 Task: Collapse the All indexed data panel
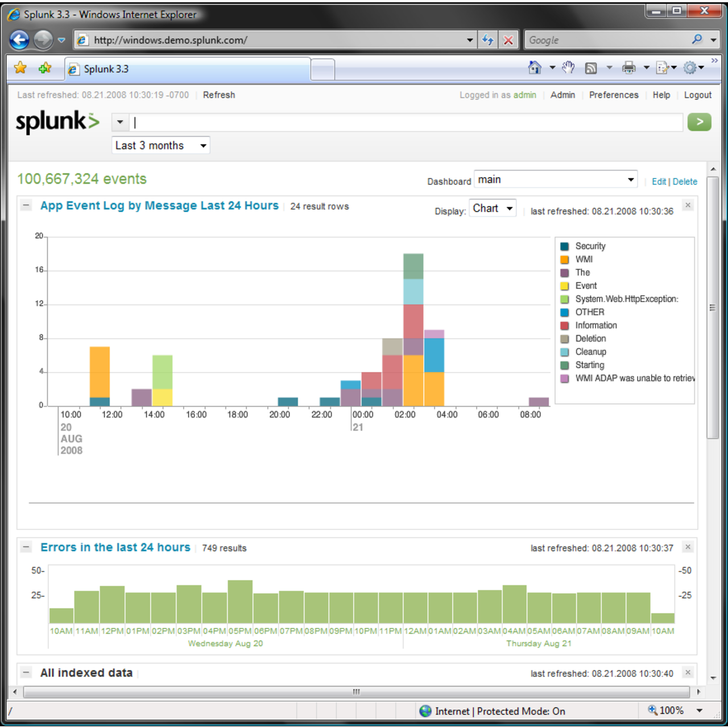click(x=26, y=672)
